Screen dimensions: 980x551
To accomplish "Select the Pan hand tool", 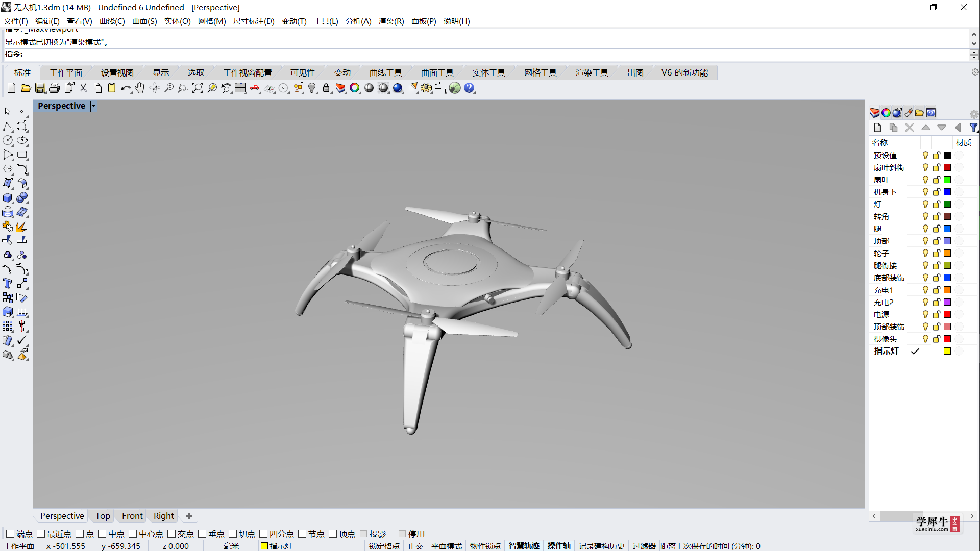I will [x=140, y=88].
